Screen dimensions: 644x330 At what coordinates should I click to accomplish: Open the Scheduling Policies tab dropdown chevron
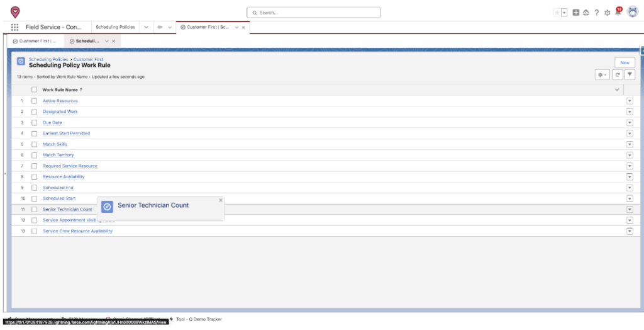tap(146, 27)
